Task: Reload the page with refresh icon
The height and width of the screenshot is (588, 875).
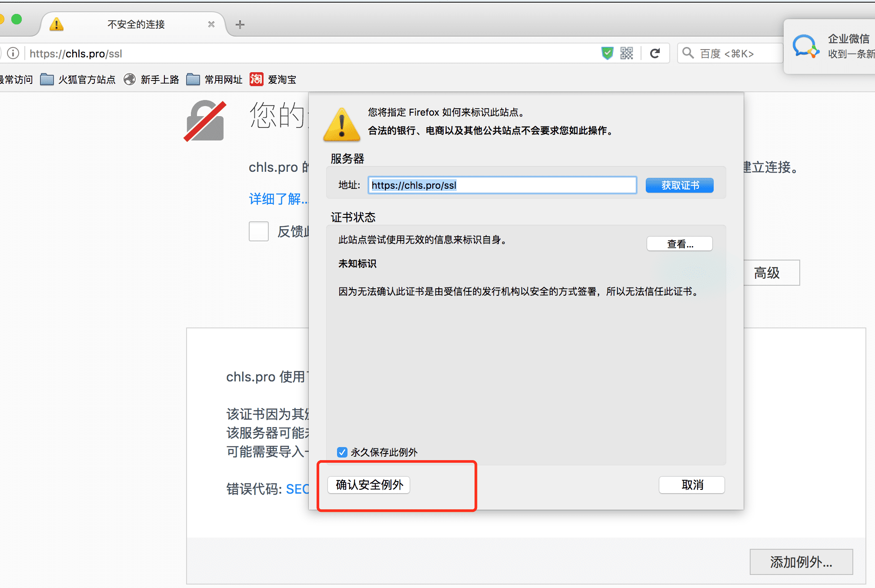Action: click(655, 53)
